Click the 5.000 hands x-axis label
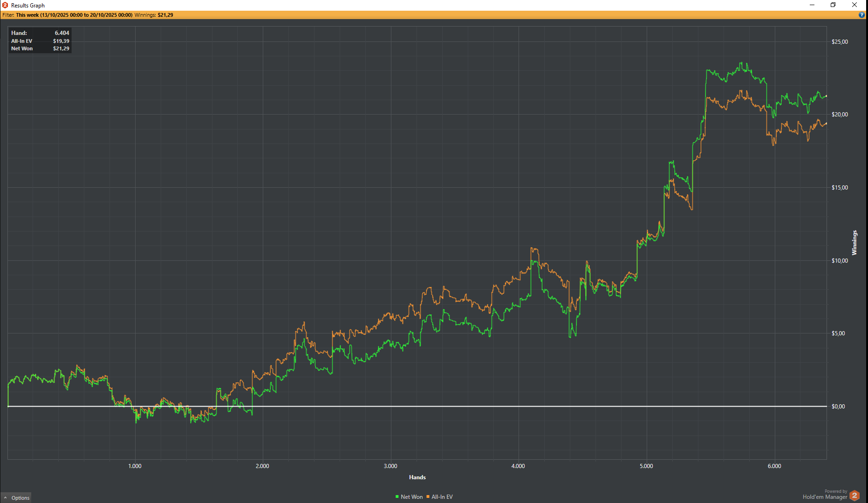The height and width of the screenshot is (503, 868). (646, 466)
